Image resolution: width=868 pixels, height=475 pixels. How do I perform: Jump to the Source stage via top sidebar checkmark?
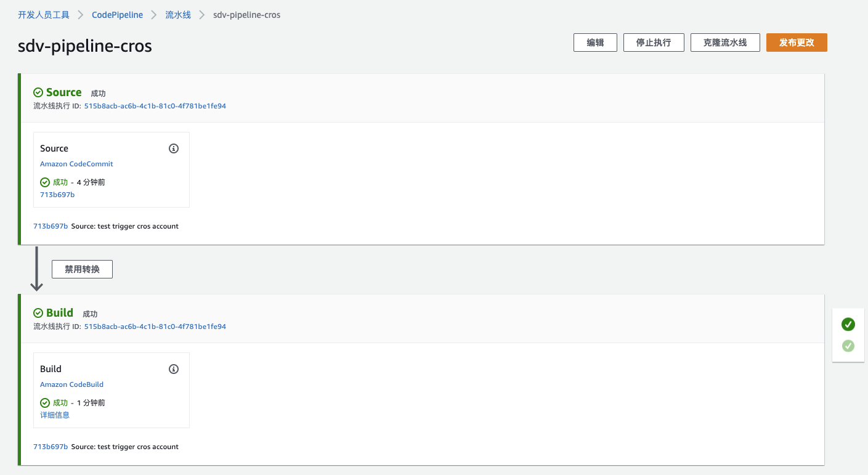[x=848, y=324]
